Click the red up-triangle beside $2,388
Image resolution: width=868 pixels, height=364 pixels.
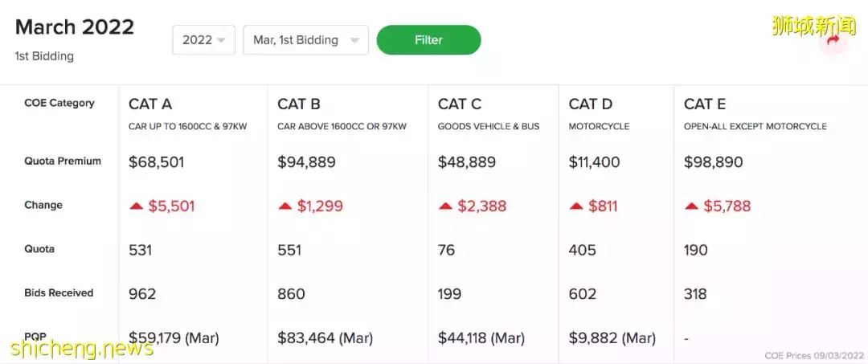tap(445, 207)
